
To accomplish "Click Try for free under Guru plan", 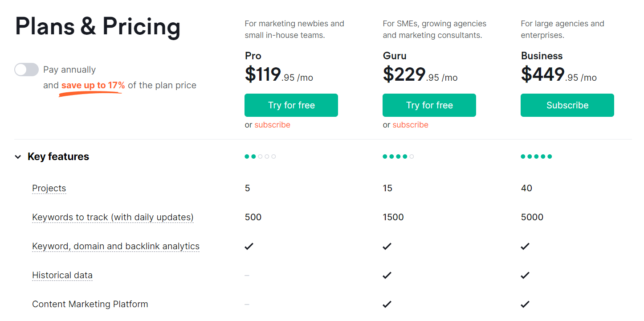I will tap(429, 105).
